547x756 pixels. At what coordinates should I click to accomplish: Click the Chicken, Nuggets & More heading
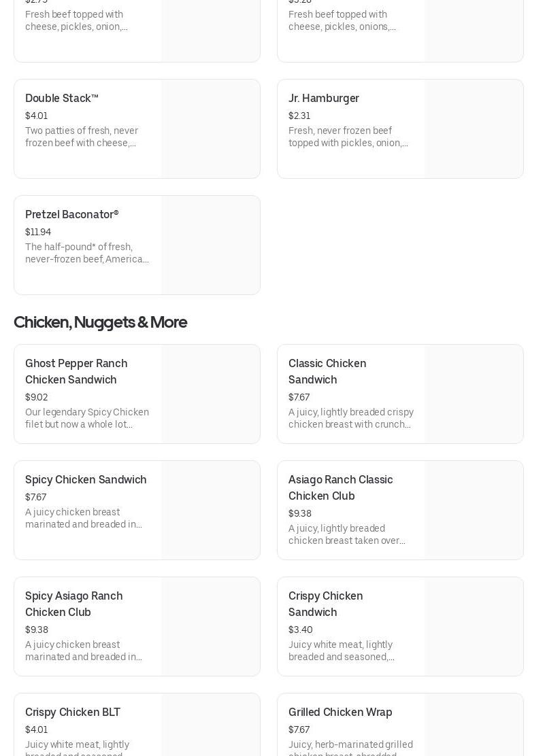point(100,322)
